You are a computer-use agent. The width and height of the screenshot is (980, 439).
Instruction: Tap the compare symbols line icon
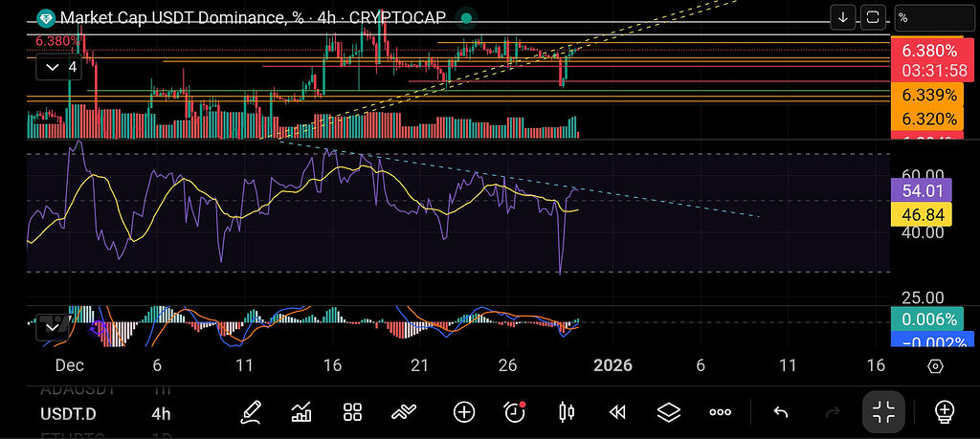click(x=404, y=412)
